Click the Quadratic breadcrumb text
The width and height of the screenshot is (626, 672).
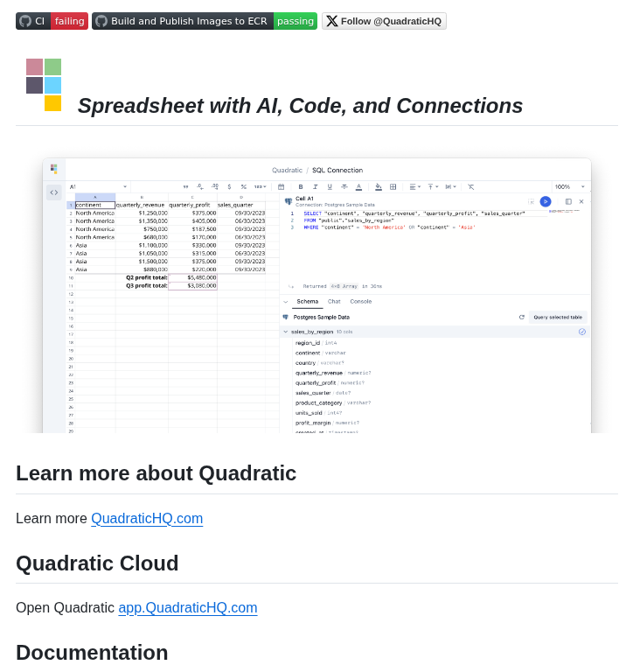click(x=287, y=170)
